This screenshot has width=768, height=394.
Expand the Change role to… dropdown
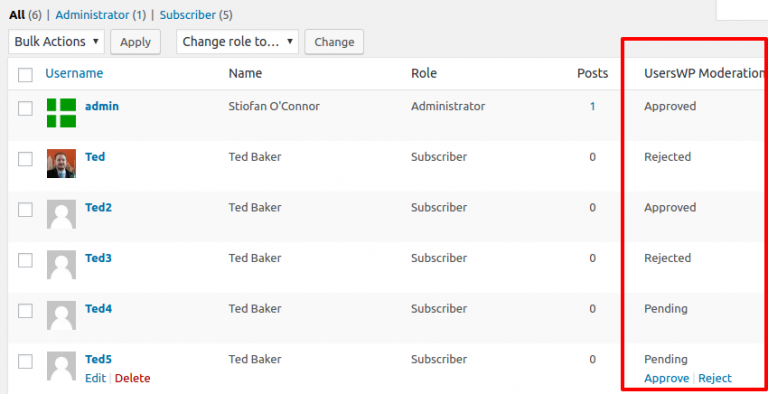click(x=238, y=42)
